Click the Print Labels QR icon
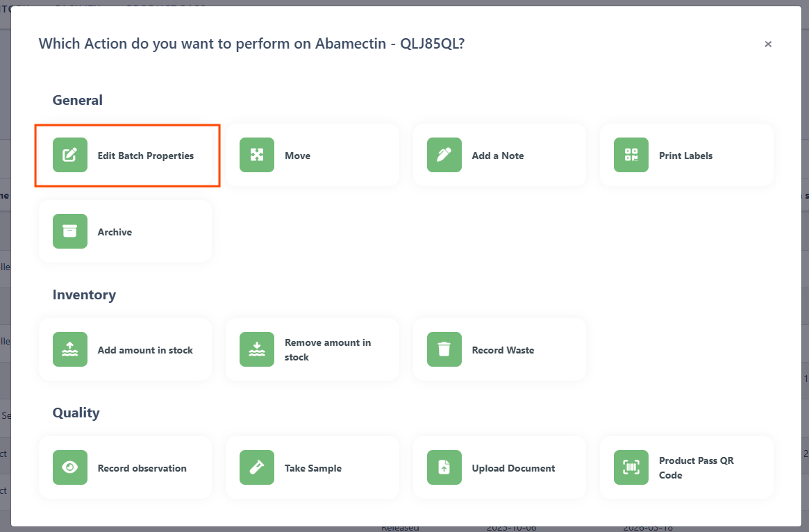809x532 pixels. pyautogui.click(x=631, y=155)
